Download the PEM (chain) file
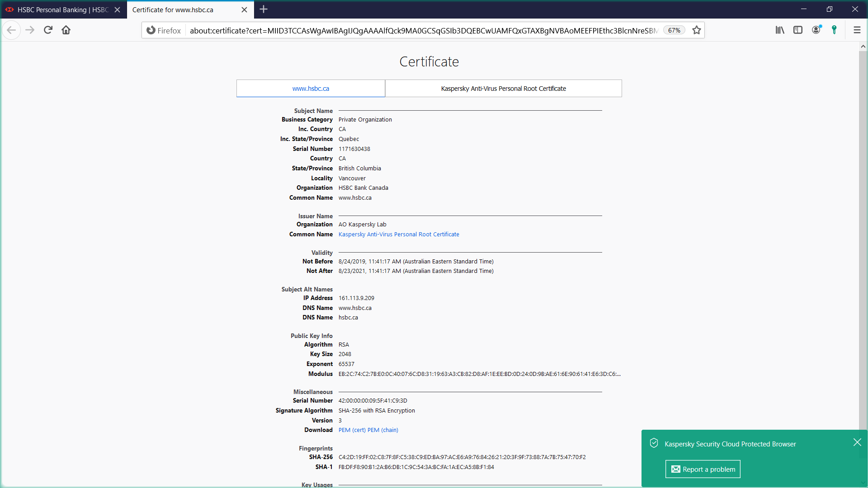This screenshot has height=488, width=868. tap(383, 430)
